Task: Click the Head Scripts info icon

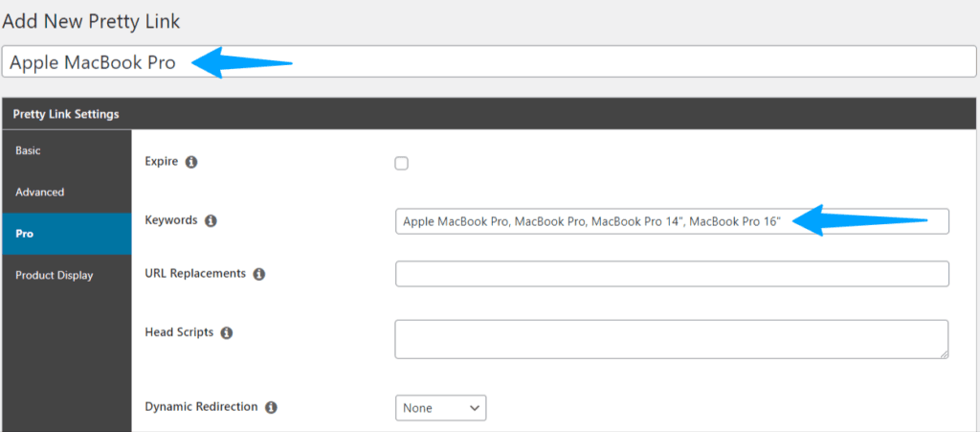Action: point(226,333)
